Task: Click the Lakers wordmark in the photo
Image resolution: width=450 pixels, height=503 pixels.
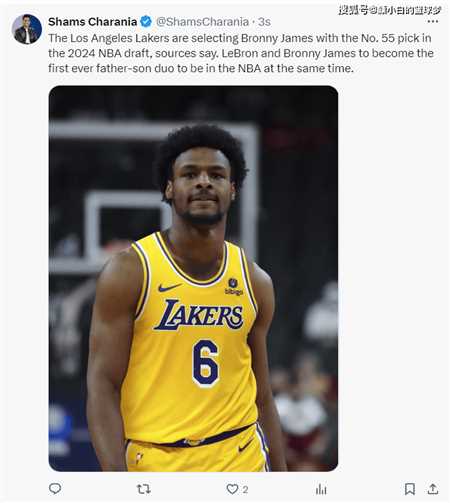Action: [199, 315]
